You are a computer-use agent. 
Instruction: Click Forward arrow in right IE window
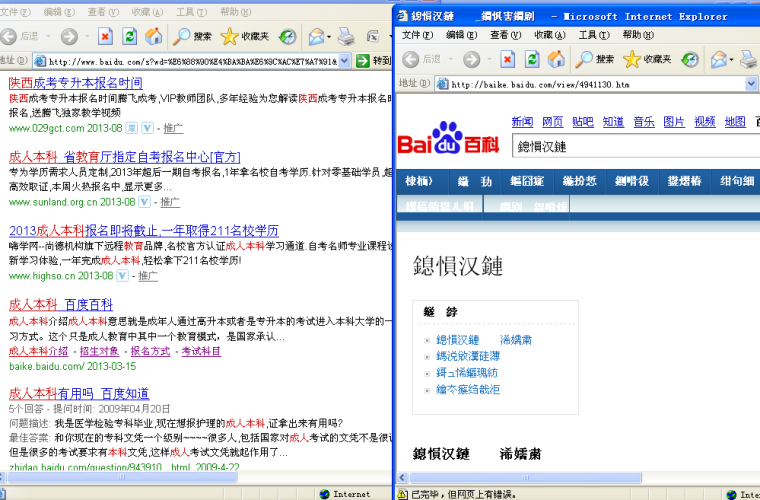coord(471,59)
